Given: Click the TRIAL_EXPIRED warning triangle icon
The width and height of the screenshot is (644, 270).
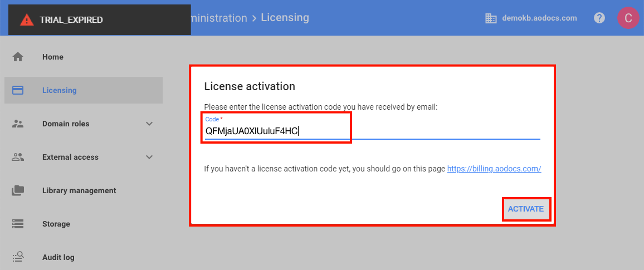Looking at the screenshot, I should coord(27,19).
